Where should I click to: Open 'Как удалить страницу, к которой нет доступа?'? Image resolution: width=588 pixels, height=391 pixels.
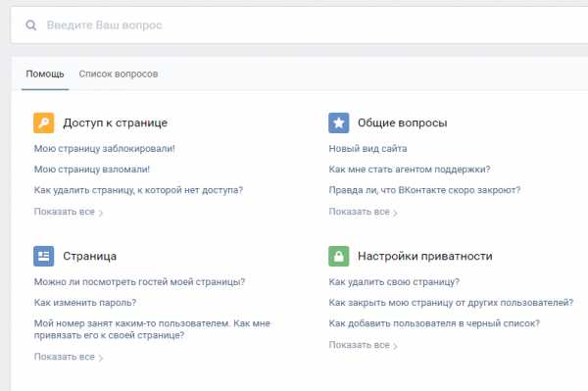tap(138, 190)
